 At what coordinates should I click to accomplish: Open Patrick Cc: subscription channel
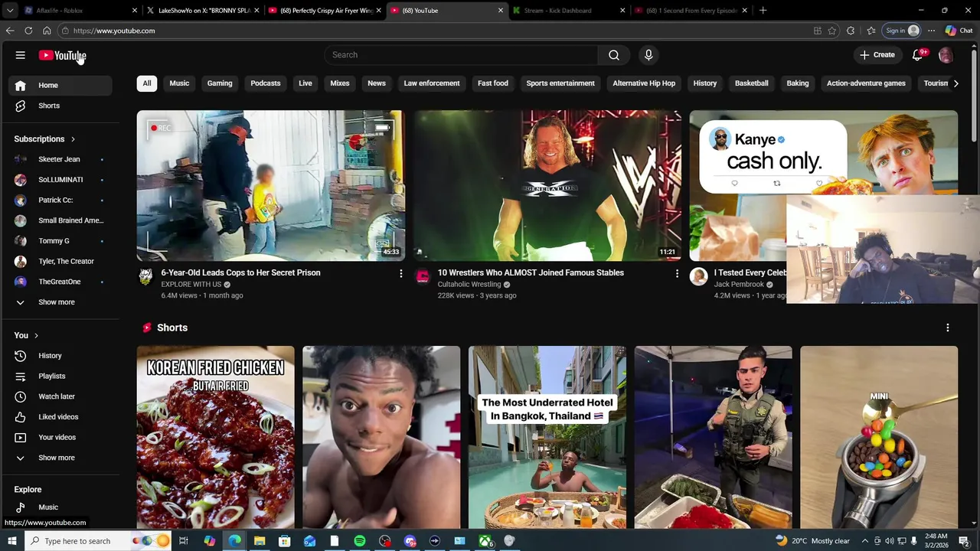point(60,201)
